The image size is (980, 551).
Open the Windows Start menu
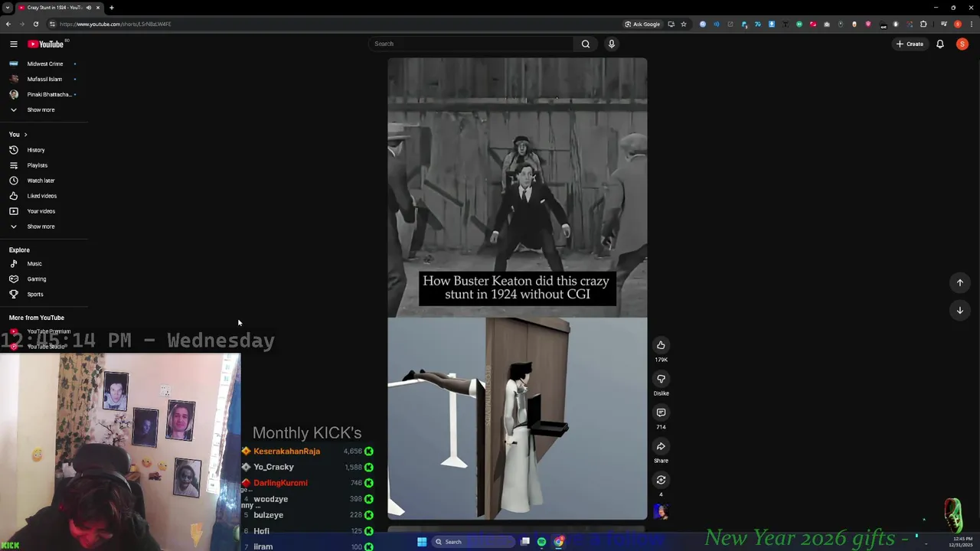tap(421, 542)
